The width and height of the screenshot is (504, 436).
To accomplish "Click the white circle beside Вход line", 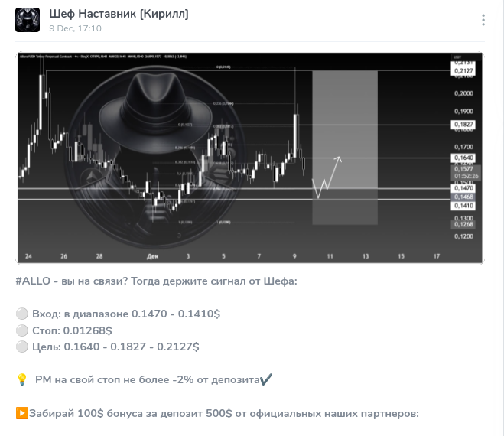I will click(x=21, y=314).
